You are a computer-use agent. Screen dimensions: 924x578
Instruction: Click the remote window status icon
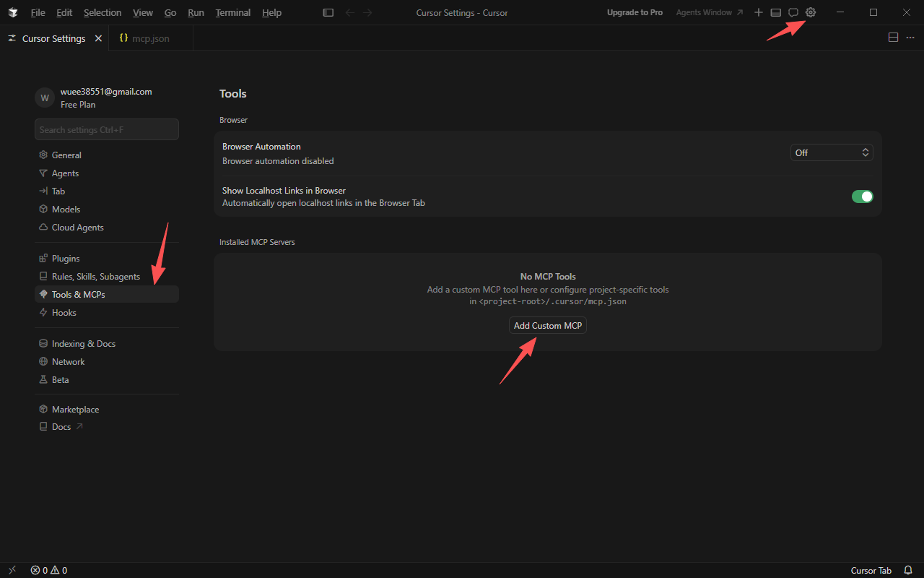coord(12,570)
